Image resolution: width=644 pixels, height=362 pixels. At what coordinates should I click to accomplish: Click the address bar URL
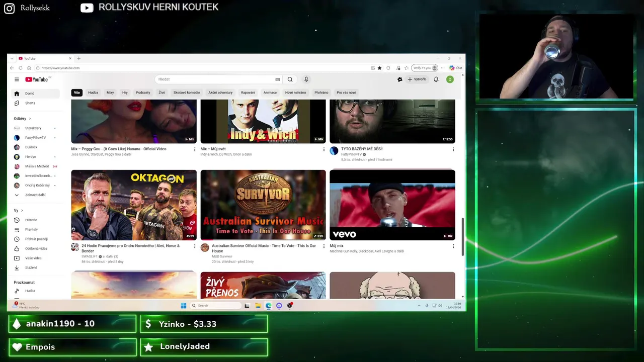click(x=60, y=68)
